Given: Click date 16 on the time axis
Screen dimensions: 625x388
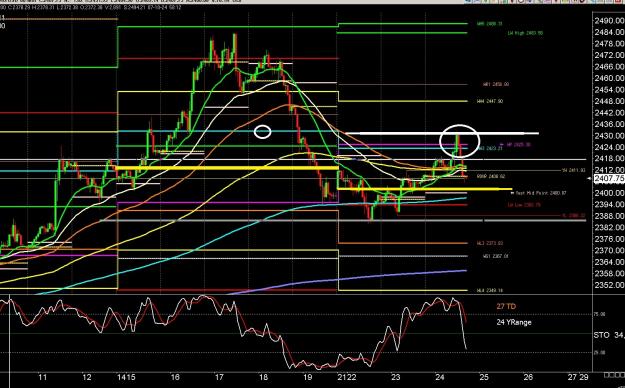Looking at the screenshot, I should (x=175, y=377).
